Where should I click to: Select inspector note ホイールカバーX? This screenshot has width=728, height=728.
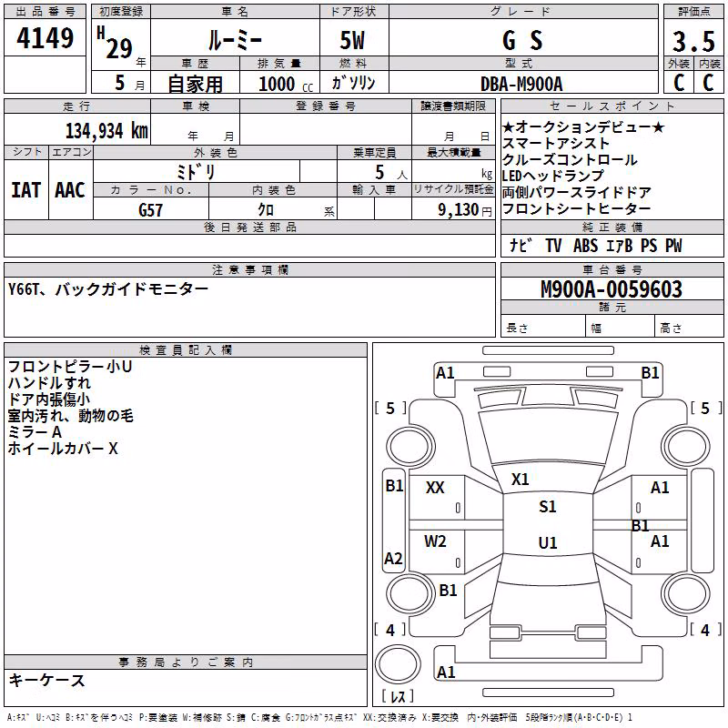click(63, 449)
